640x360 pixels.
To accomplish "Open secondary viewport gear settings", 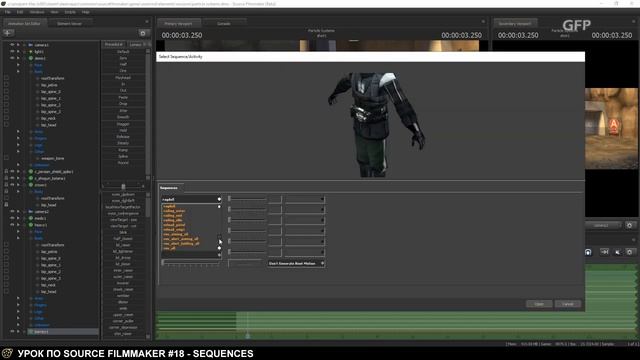I will pos(629,225).
